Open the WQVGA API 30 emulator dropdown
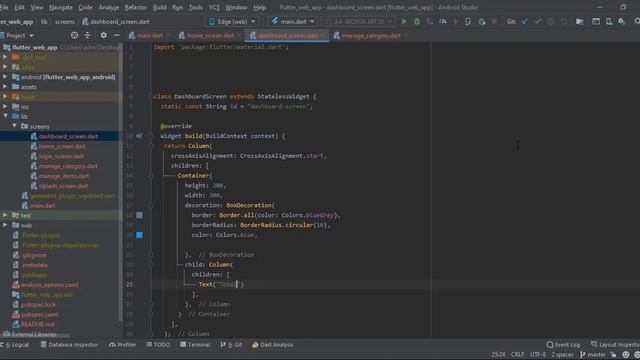 [359, 22]
